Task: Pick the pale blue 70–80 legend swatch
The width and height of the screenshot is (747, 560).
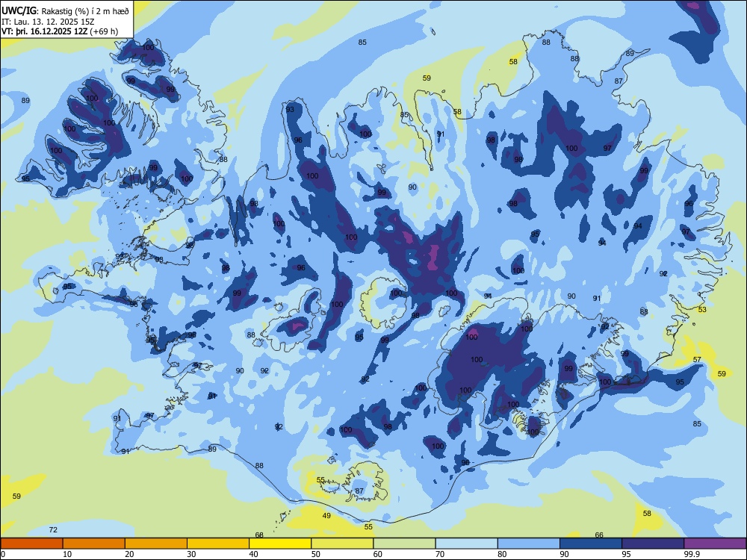Action: 467,544
